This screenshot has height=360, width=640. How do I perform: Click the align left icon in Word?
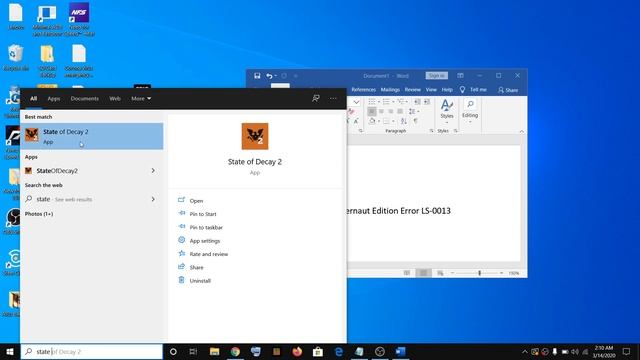click(x=371, y=111)
